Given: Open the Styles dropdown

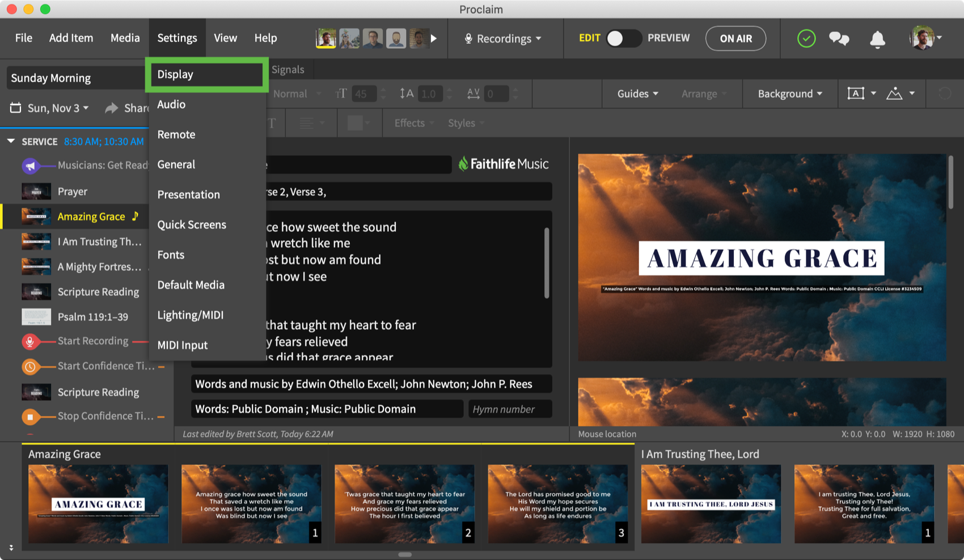Looking at the screenshot, I should pyautogui.click(x=466, y=123).
